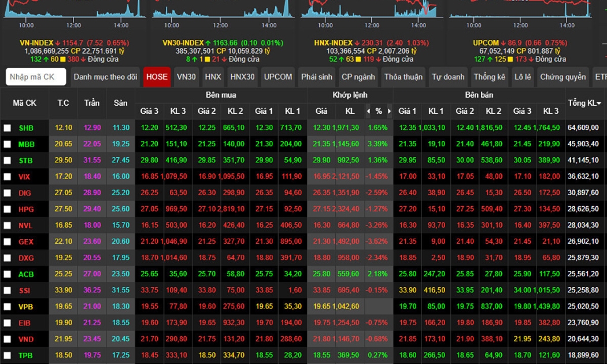Click the VN-INDEX chart thumbnail
This screenshot has width=607, height=364.
(x=74, y=12)
